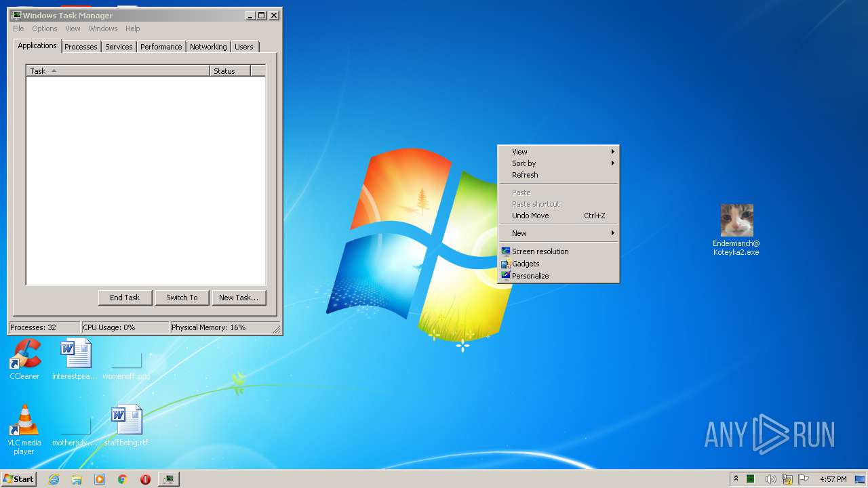Open Personalize from the context menu
The height and width of the screenshot is (488, 868).
[x=558, y=276]
